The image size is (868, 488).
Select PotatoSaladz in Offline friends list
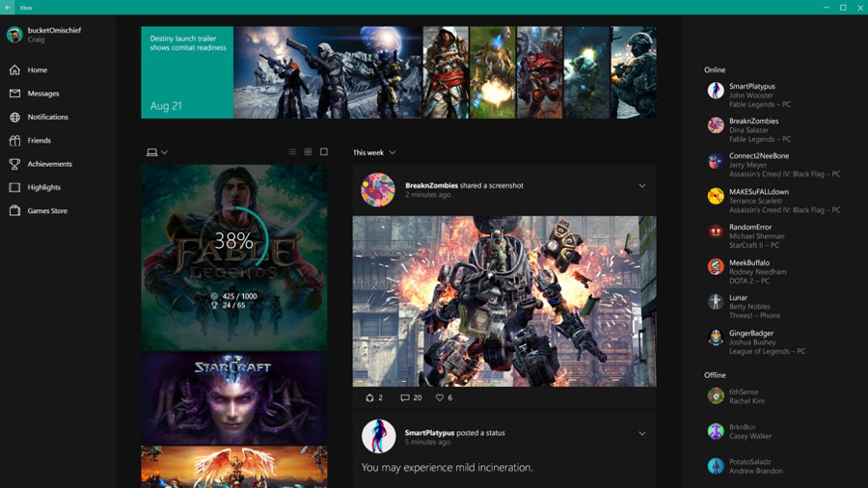tap(749, 461)
